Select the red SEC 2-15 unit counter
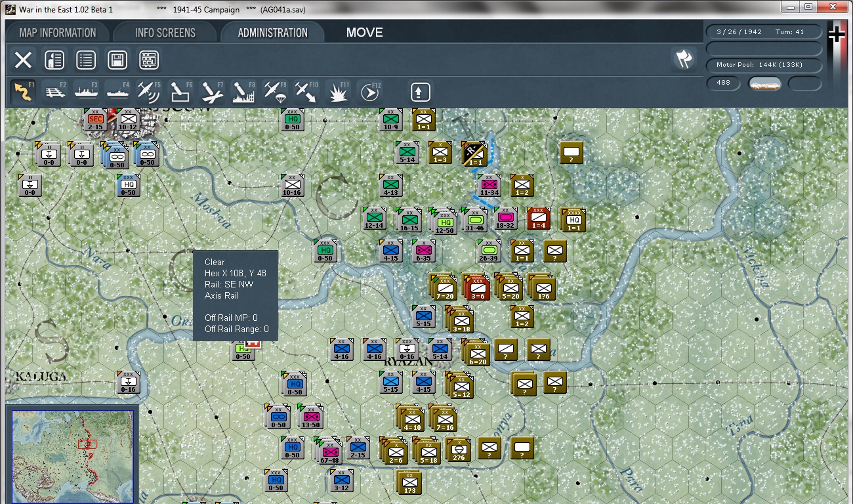Viewport: 853px width, 504px height. point(96,120)
